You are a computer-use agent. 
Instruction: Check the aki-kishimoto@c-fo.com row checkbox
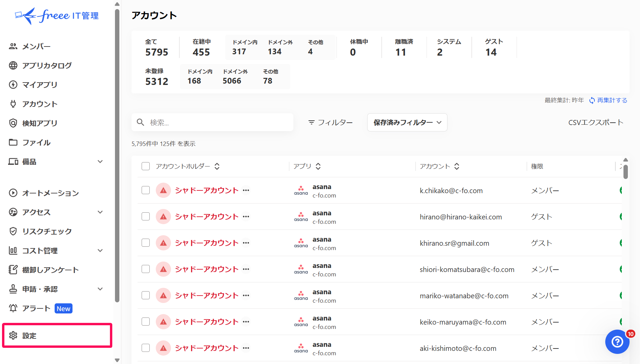tap(146, 348)
